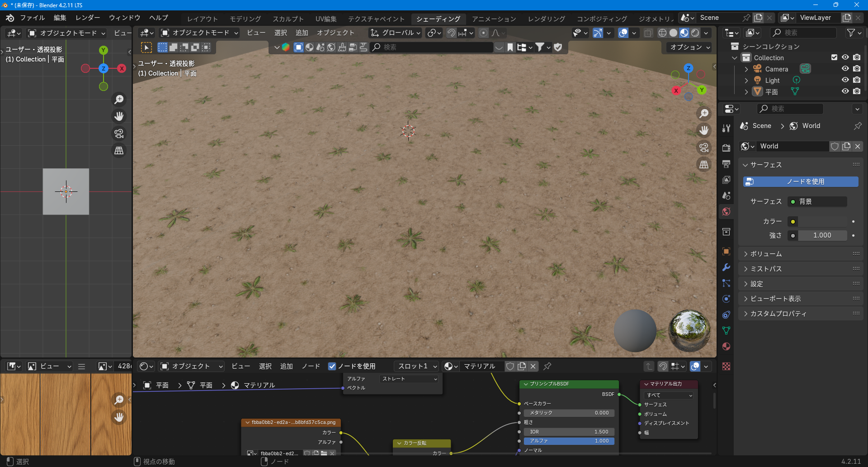Open the Tool settings tab icon
The width and height of the screenshot is (868, 467).
click(726, 128)
